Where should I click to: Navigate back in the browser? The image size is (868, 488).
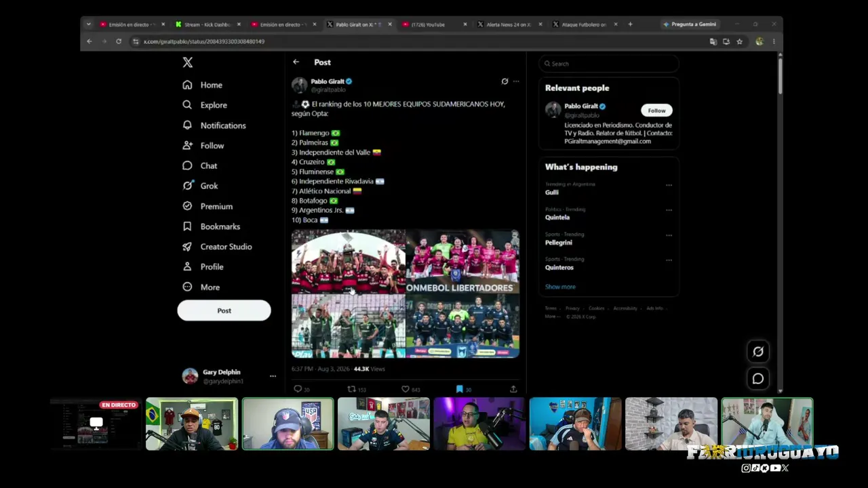(x=89, y=41)
